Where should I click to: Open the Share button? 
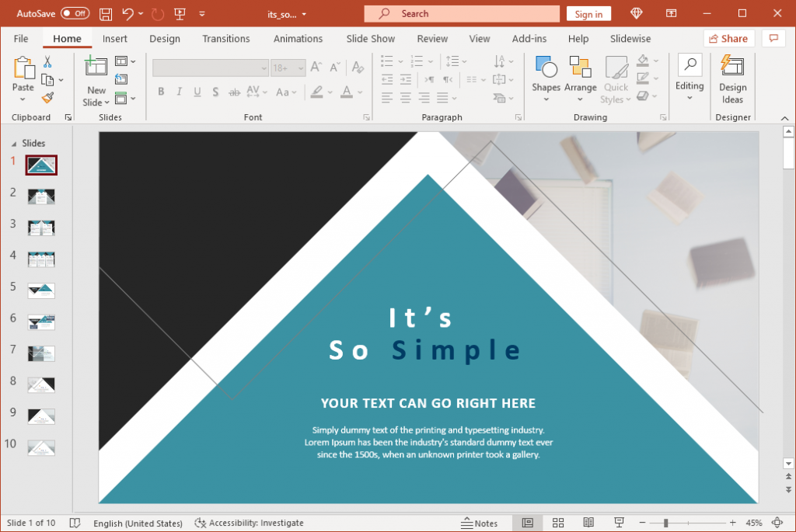click(x=728, y=38)
